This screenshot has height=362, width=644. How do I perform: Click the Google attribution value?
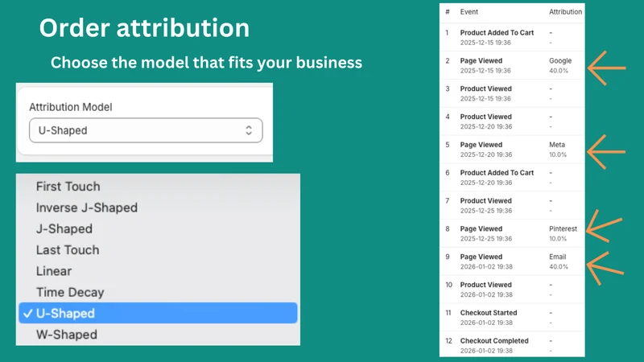(560, 61)
